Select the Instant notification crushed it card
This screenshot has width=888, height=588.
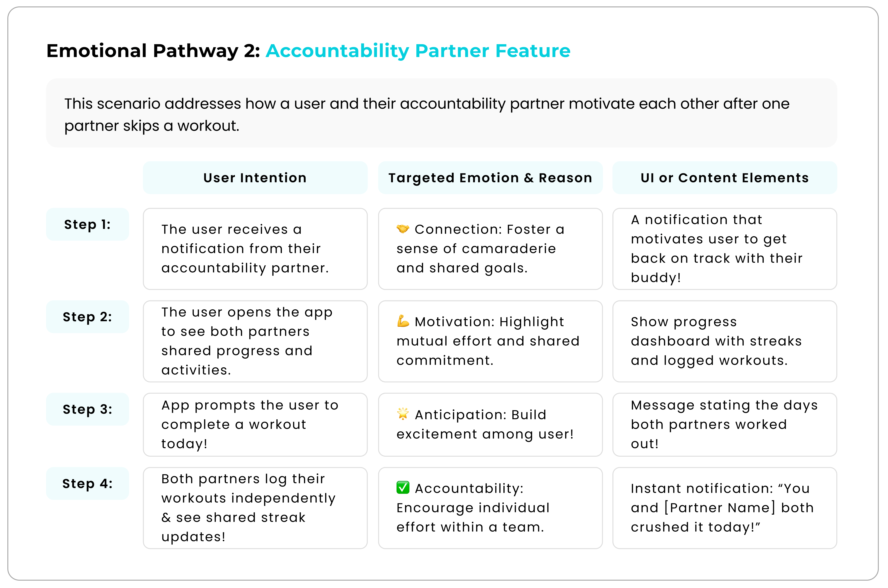click(725, 508)
